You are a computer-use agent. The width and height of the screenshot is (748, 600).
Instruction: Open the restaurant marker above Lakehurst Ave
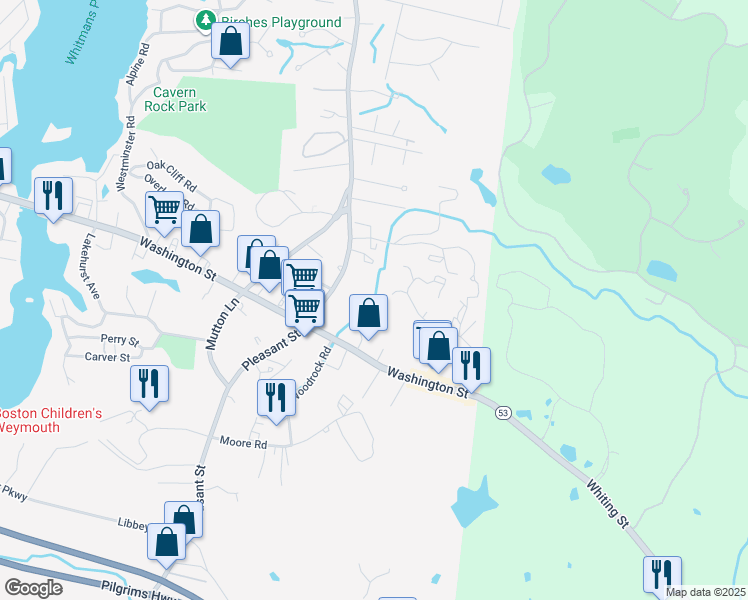click(x=54, y=195)
